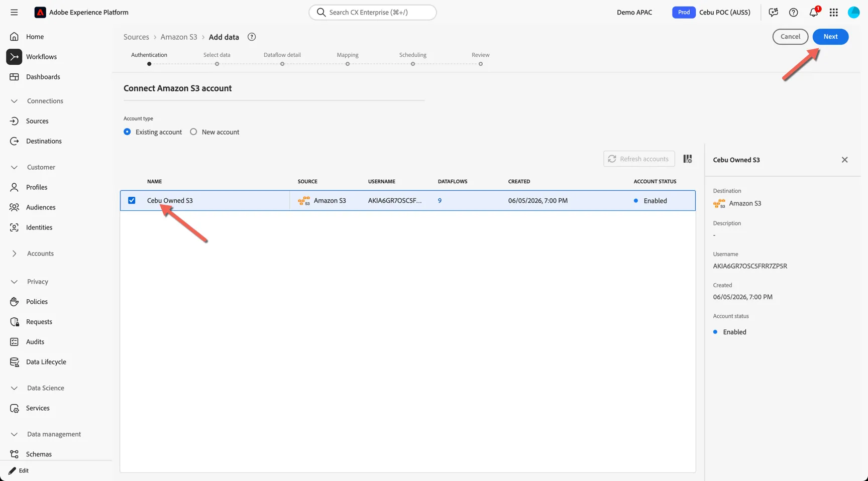Click the Next button
This screenshot has width=868, height=481.
(830, 37)
